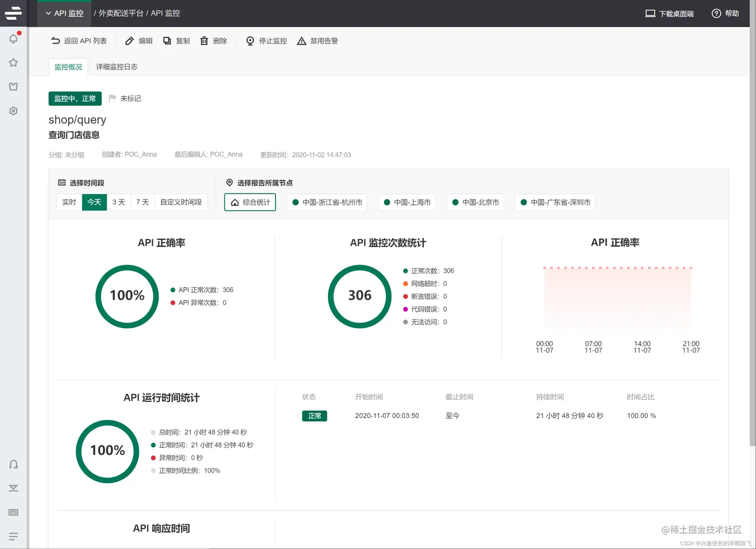This screenshot has width=756, height=549.
Task: Open the sidebar item below the star
Action: [13, 86]
